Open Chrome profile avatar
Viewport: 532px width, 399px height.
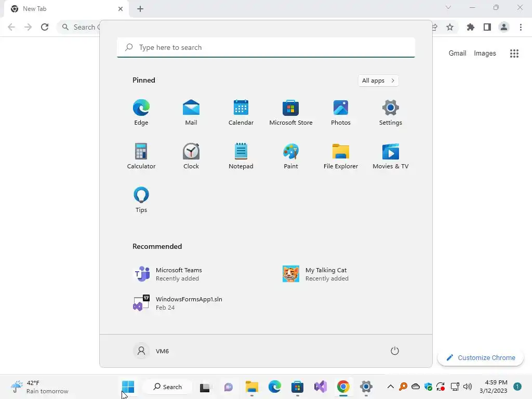point(504,27)
